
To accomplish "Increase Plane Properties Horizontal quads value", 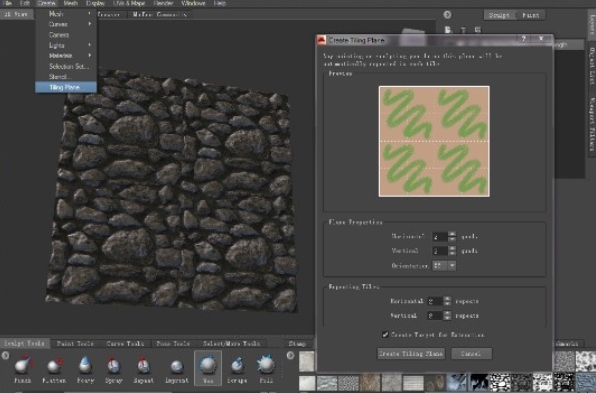I will 452,234.
